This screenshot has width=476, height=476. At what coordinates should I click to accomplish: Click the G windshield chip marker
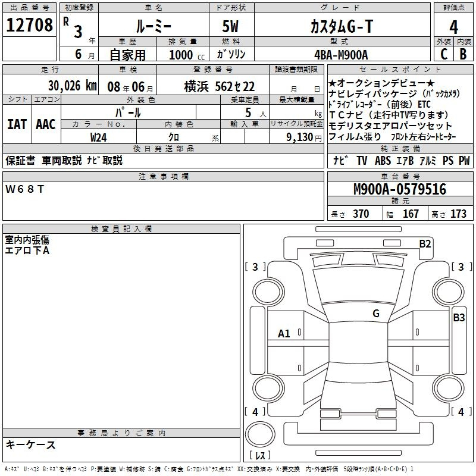[375, 313]
